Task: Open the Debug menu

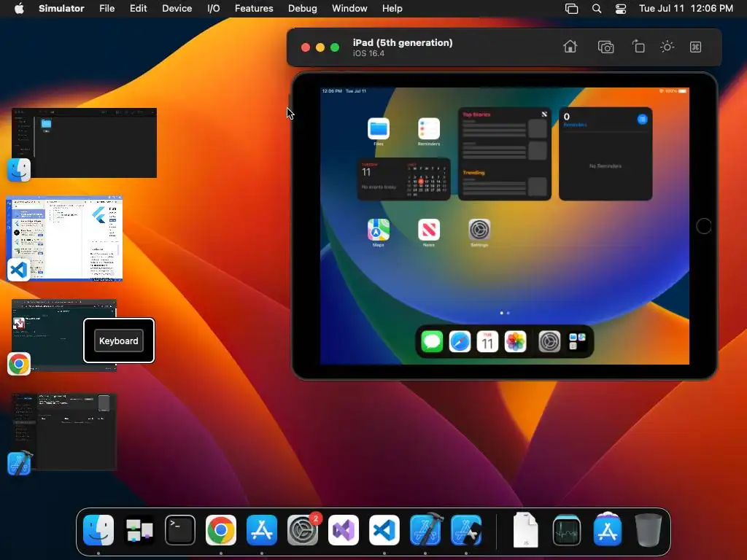Action: (303, 8)
